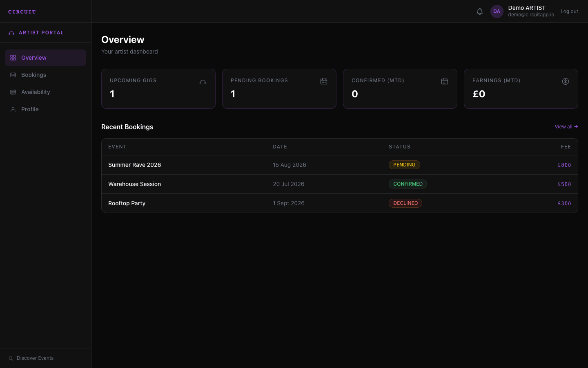Click the STATUS column header
The image size is (588, 368).
(x=400, y=147)
